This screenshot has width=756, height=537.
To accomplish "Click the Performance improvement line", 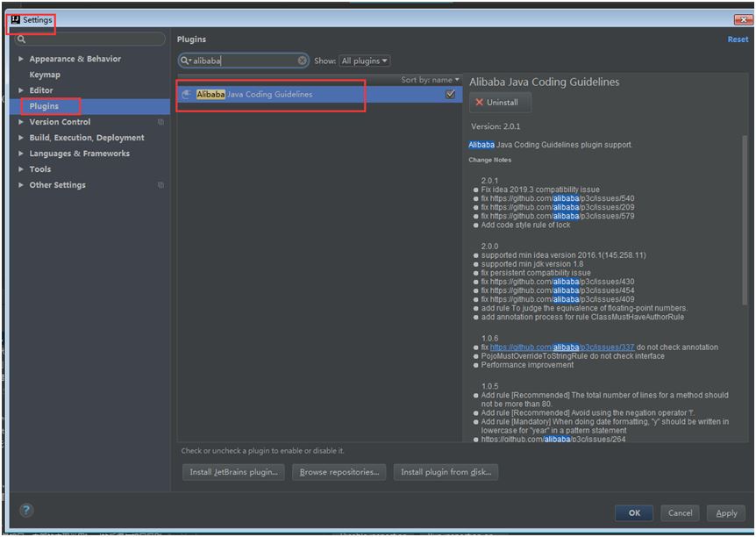I will click(527, 365).
